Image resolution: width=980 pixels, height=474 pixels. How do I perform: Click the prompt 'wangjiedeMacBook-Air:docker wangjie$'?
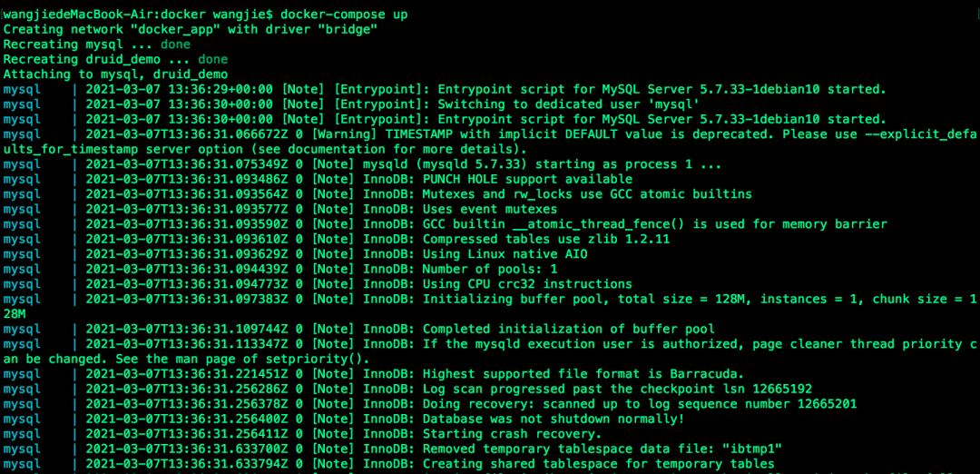tap(139, 14)
